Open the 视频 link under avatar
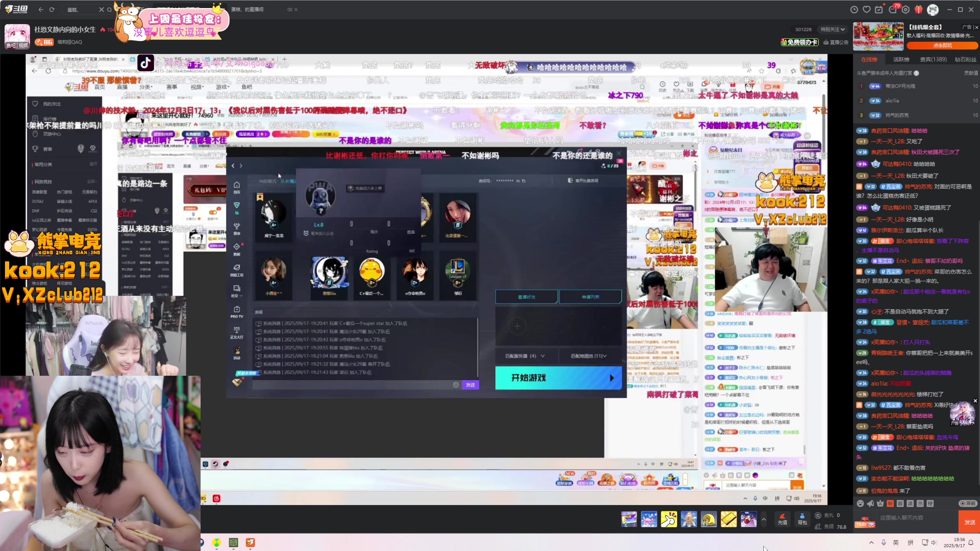This screenshot has width=980, height=551. point(23,45)
